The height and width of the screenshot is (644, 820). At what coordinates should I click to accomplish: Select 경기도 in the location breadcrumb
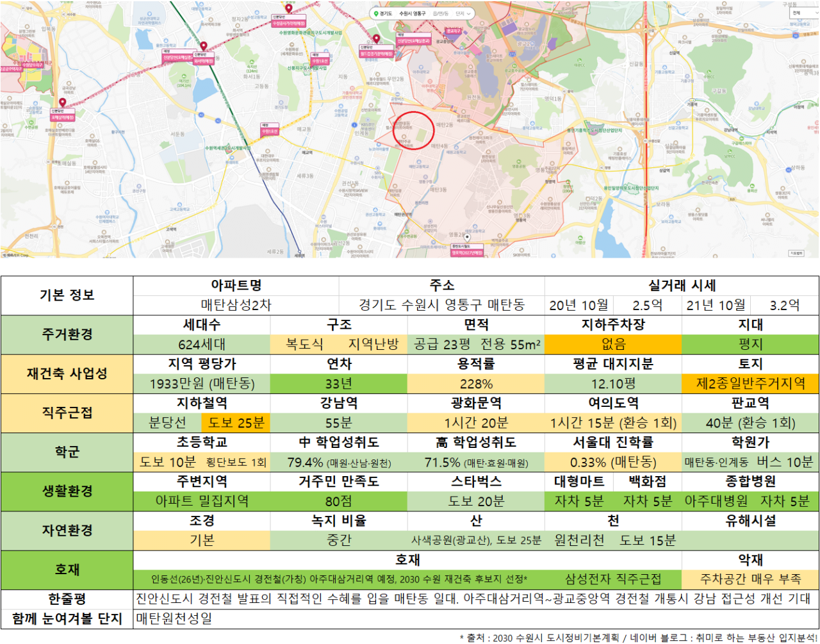386,13
